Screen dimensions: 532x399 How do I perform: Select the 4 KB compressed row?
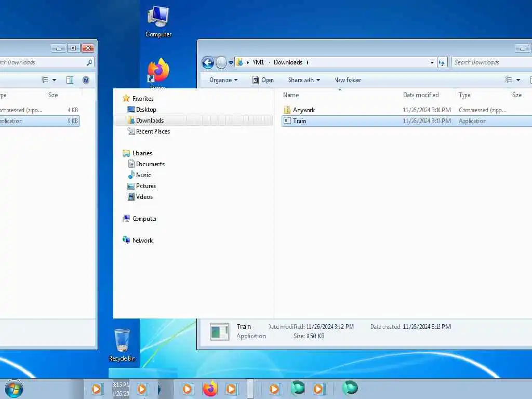[39, 110]
